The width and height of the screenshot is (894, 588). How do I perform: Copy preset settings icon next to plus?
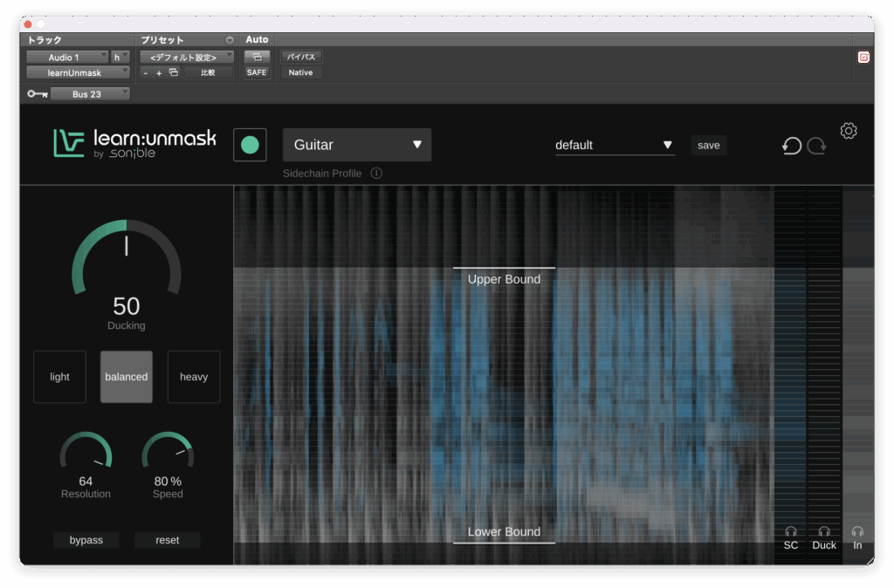point(174,72)
